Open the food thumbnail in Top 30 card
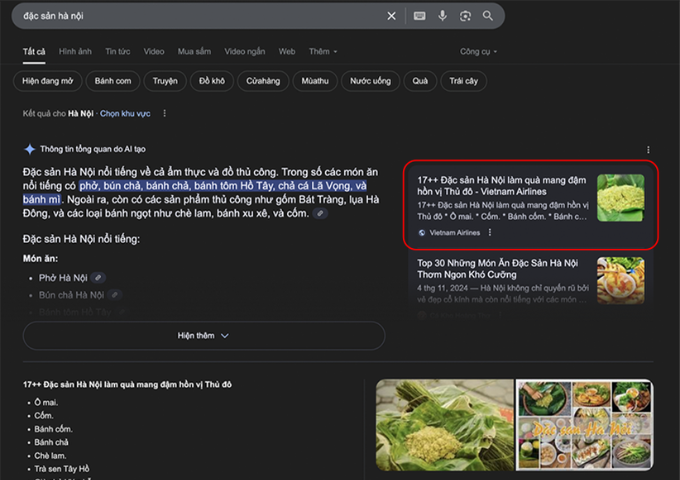This screenshot has width=680, height=480. 621,281
